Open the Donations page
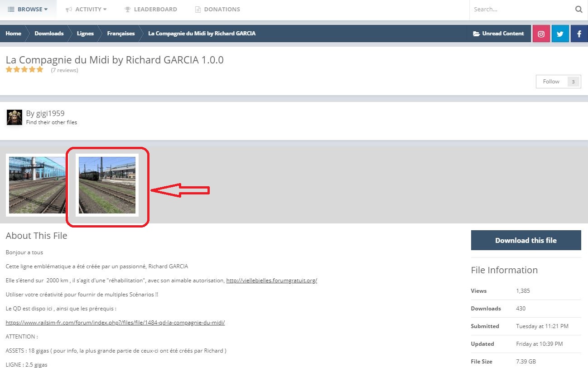The height and width of the screenshot is (368, 588). coord(217,9)
